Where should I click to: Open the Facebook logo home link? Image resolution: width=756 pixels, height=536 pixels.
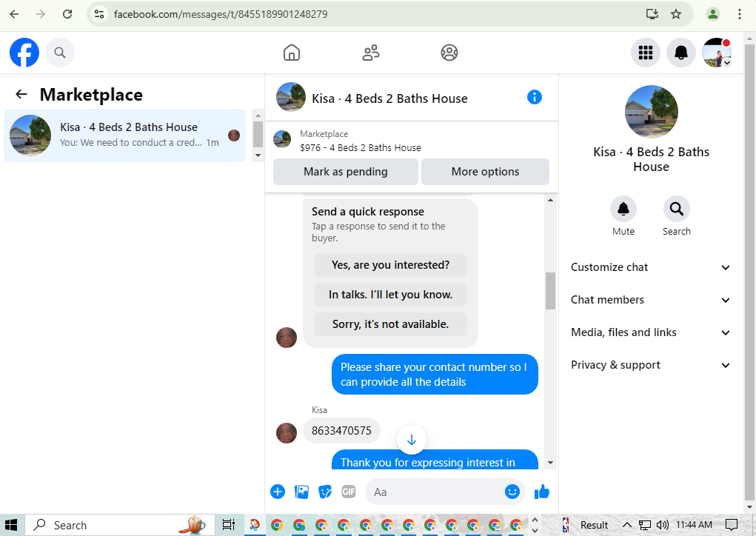click(24, 53)
